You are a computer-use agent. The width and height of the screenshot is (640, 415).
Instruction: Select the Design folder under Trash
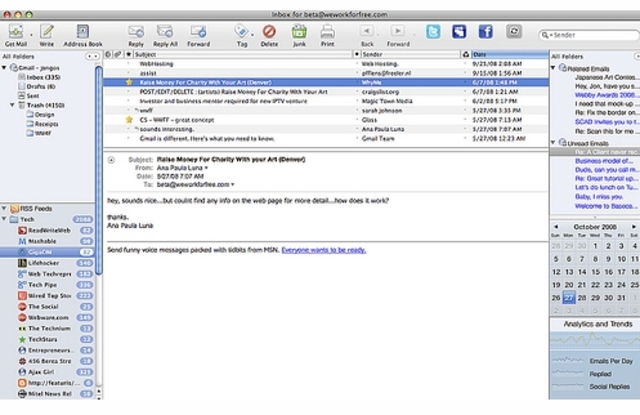click(40, 115)
